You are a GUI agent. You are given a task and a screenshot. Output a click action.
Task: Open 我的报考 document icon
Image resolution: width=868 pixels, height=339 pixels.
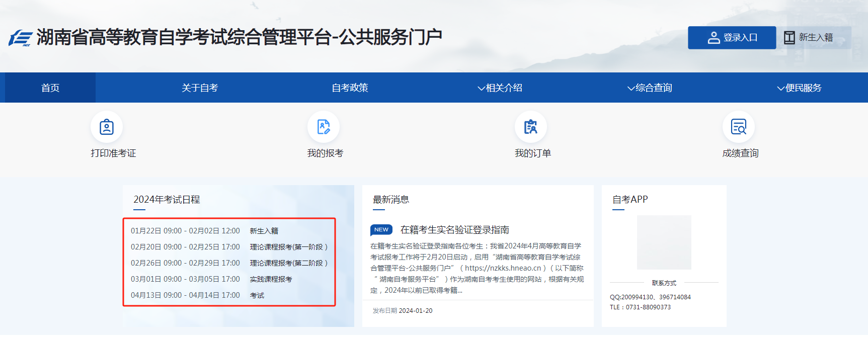[324, 127]
